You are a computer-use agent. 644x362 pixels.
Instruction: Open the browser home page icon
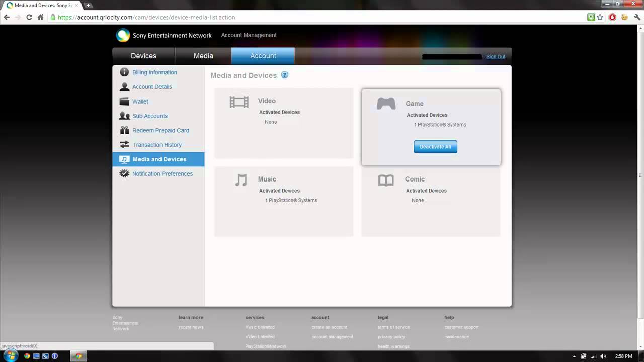(41, 17)
